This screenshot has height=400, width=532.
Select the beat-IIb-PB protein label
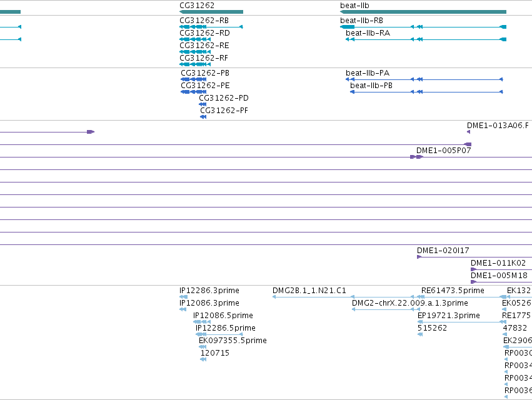click(x=371, y=86)
